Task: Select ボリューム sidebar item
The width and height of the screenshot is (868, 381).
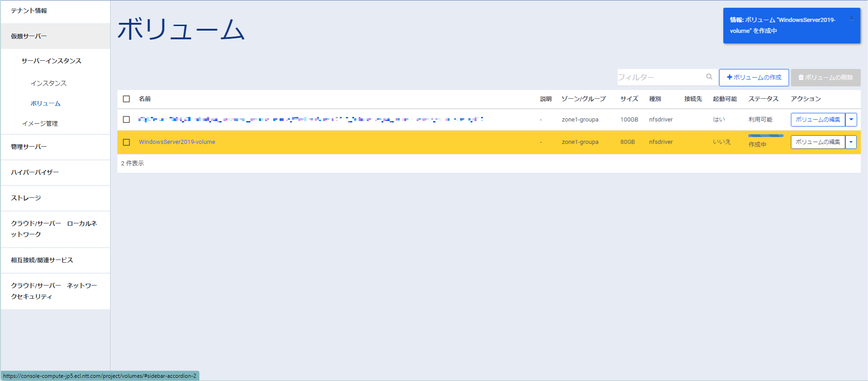Action: tap(46, 104)
